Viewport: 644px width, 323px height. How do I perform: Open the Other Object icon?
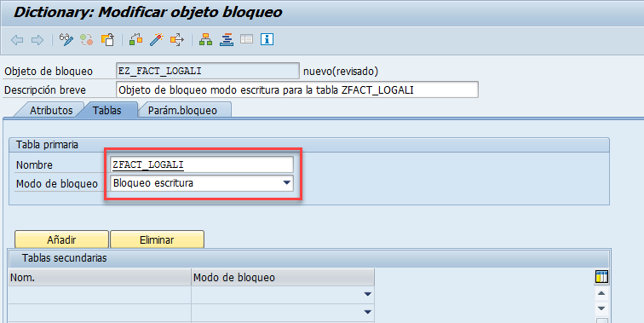pos(107,39)
